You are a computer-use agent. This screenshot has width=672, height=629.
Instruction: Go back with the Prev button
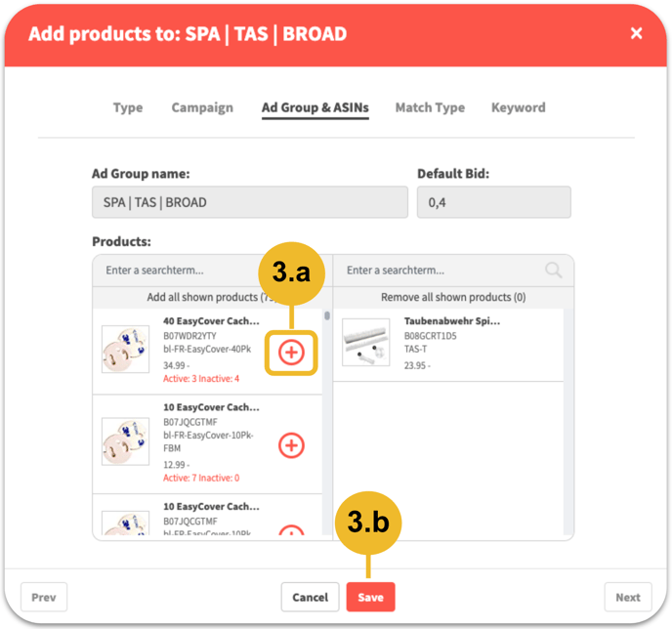44,597
